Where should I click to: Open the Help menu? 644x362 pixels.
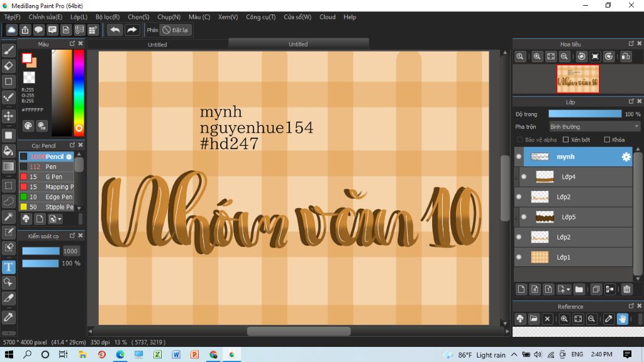click(350, 17)
